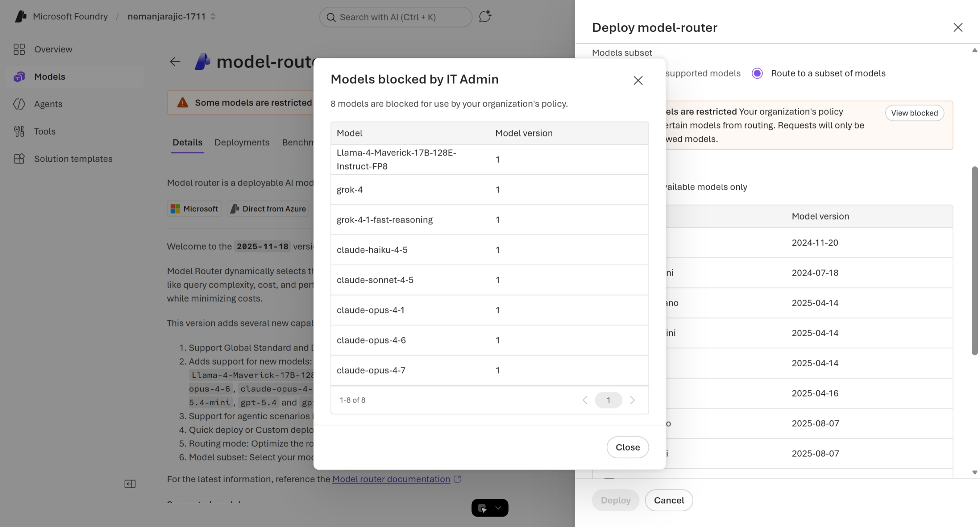Click the model-router Azure logo icon
The width and height of the screenshot is (980, 527).
point(203,61)
